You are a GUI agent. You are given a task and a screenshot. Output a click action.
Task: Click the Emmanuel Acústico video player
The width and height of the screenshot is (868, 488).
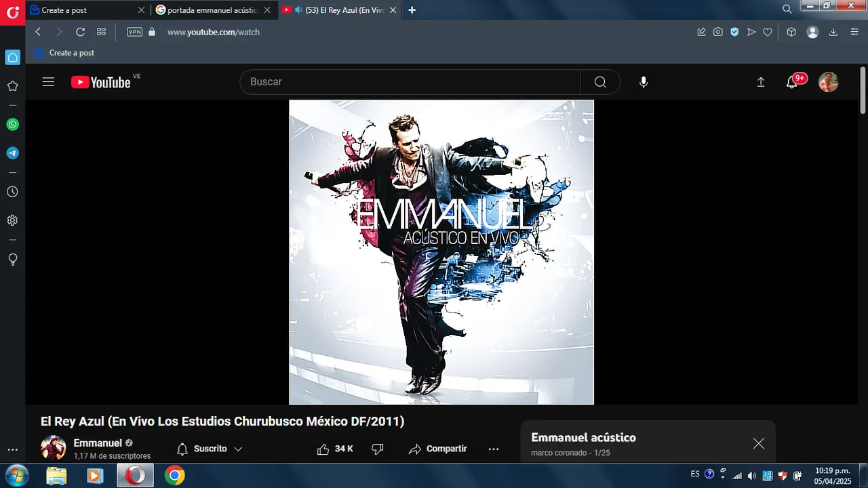coord(441,252)
